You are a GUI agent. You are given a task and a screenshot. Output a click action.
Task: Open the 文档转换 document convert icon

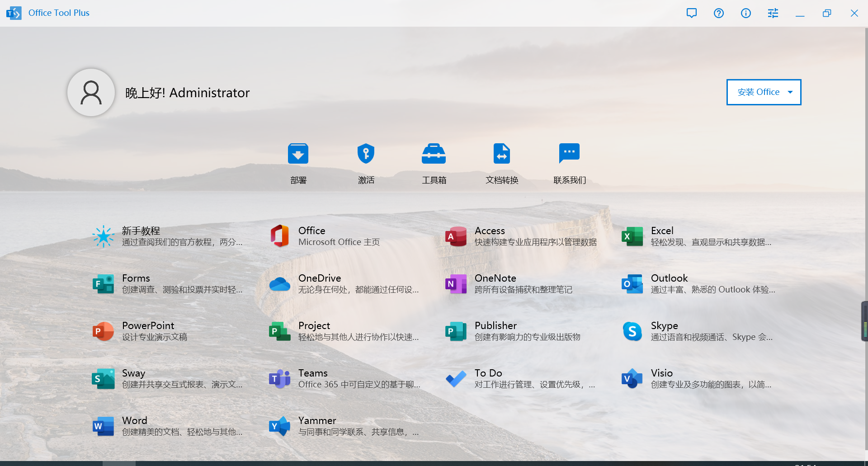pyautogui.click(x=502, y=154)
